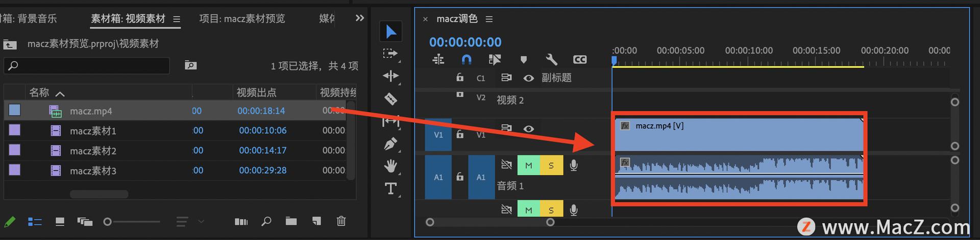980x240 pixels.
Task: Hide the 副标题 caption track with eye icon
Action: (x=529, y=78)
